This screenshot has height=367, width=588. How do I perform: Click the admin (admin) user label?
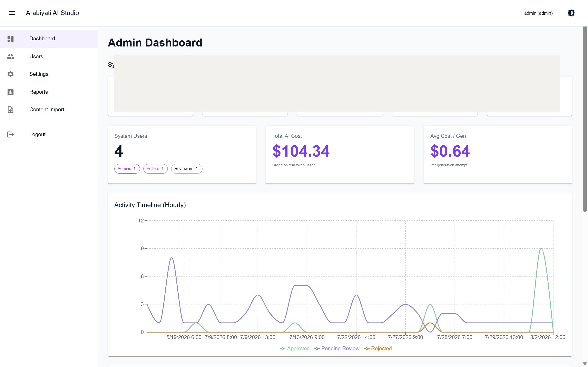click(x=538, y=13)
